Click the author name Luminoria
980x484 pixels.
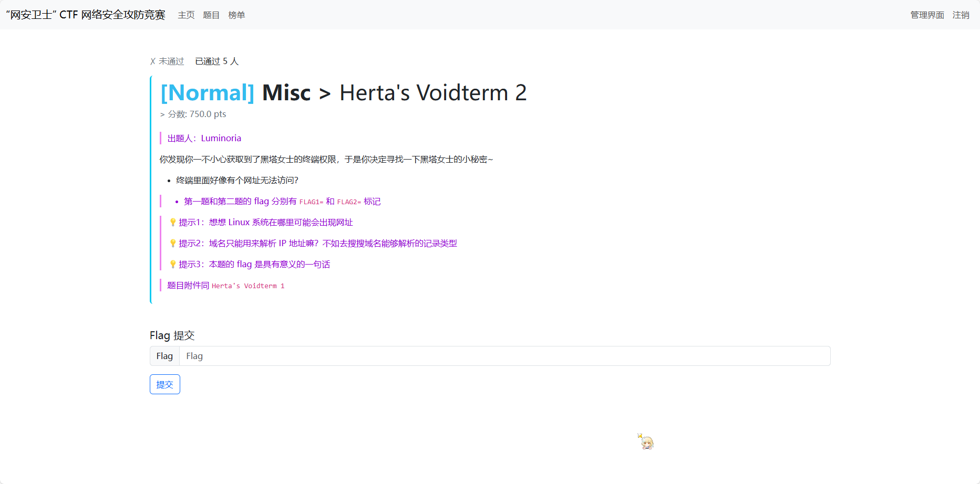pos(221,139)
